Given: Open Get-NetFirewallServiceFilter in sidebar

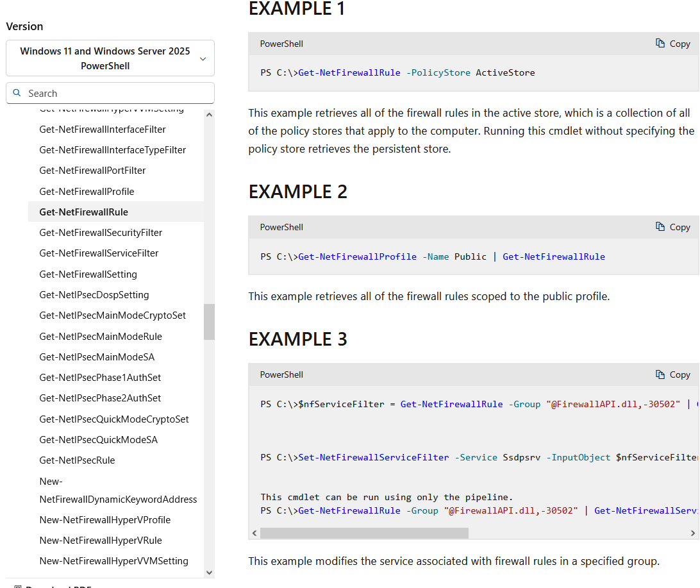Looking at the screenshot, I should click(99, 253).
